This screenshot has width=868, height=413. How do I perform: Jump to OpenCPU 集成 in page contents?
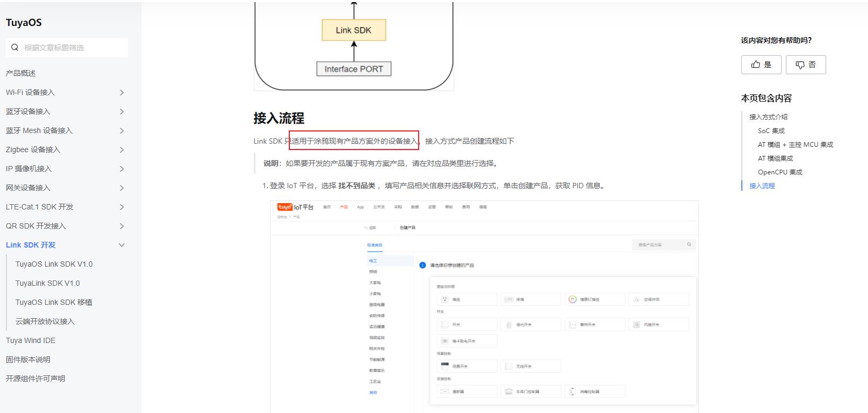click(x=780, y=172)
